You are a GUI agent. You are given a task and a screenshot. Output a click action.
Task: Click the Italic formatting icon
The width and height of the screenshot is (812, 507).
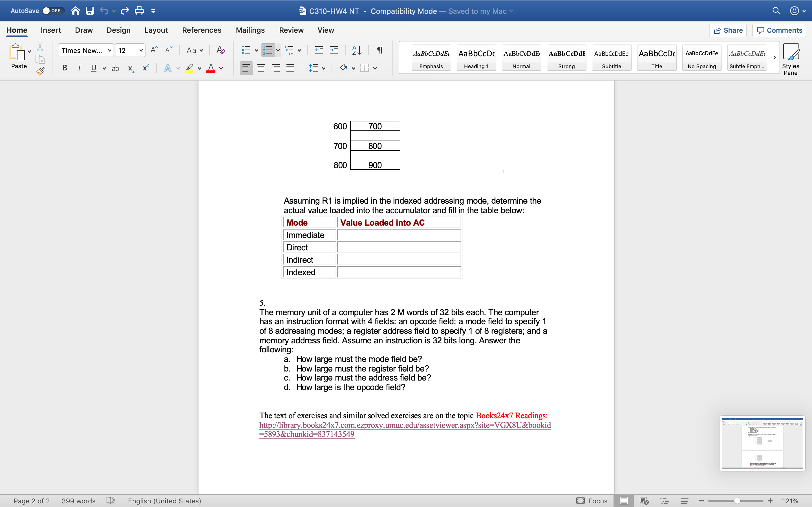[x=80, y=68]
